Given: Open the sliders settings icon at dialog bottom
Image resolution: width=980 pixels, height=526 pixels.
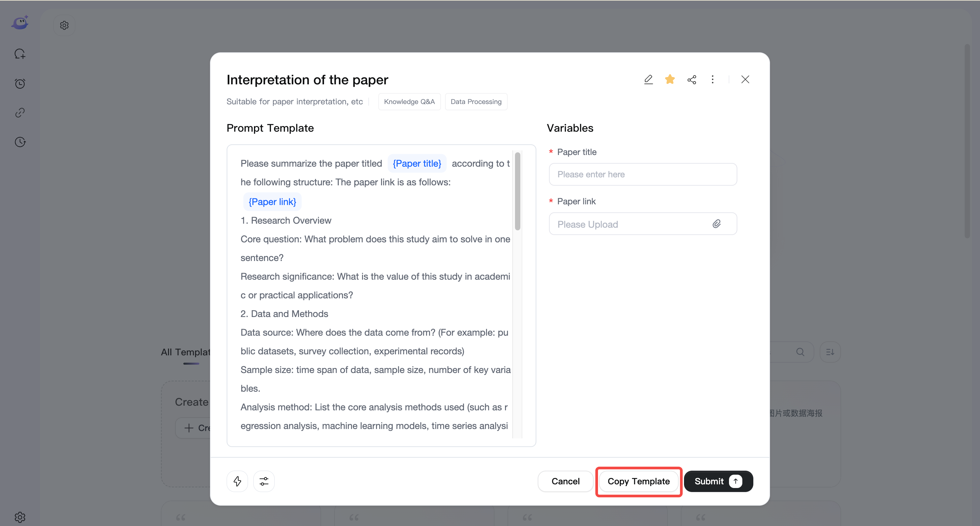Looking at the screenshot, I should pyautogui.click(x=264, y=481).
